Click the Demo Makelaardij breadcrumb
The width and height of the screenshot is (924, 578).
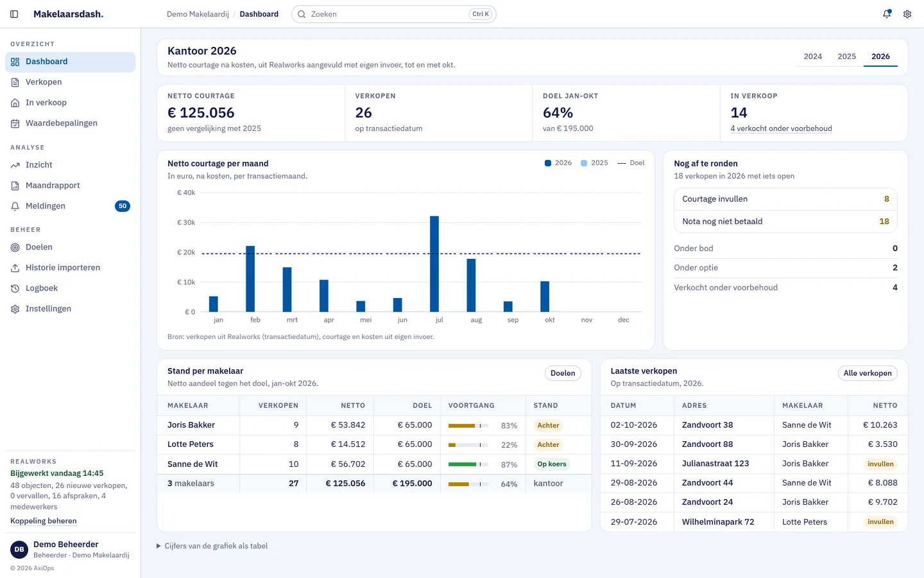click(198, 14)
